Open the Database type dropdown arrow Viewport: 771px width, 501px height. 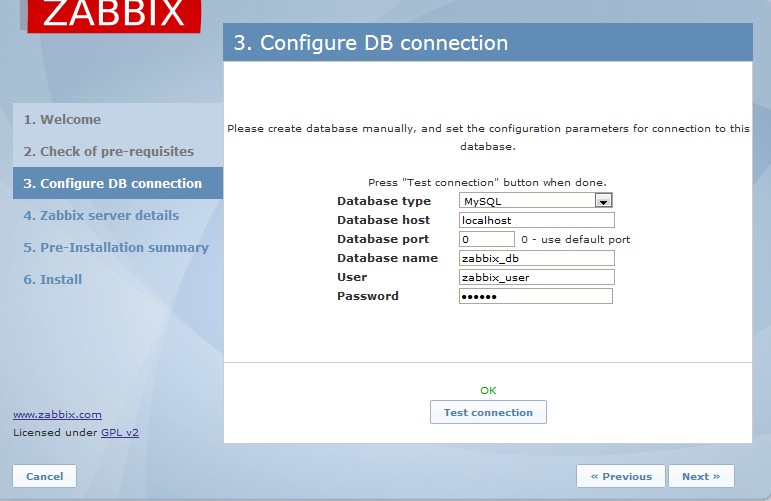(603, 201)
